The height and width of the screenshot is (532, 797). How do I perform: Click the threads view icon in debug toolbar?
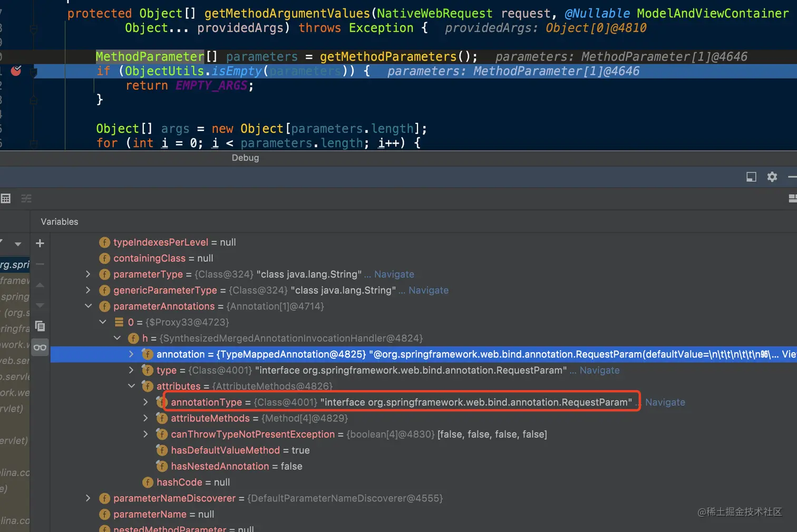click(26, 198)
